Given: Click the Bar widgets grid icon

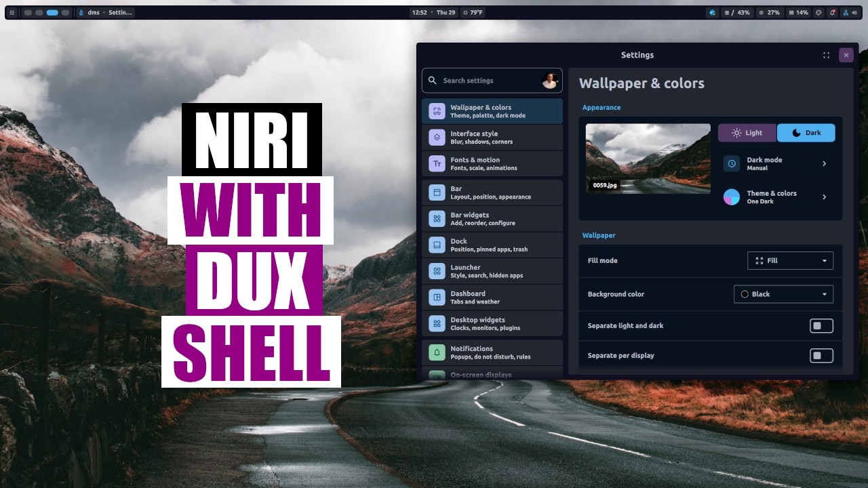Looking at the screenshot, I should tap(437, 219).
